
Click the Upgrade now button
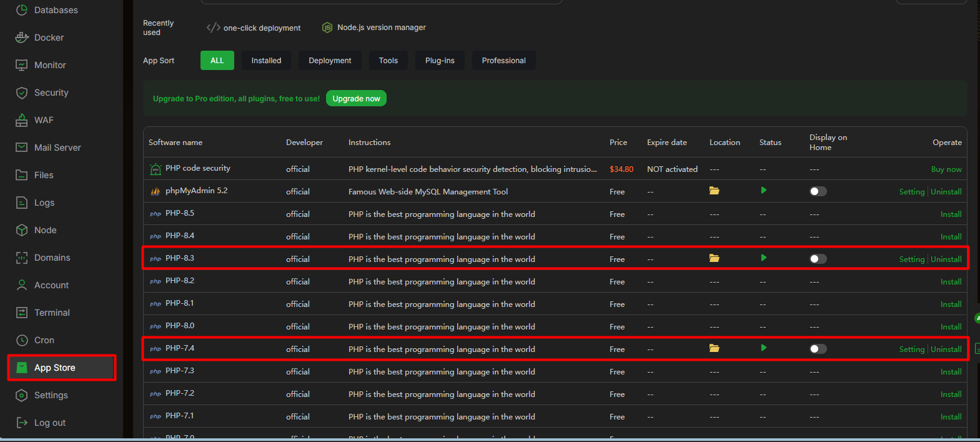pos(356,99)
